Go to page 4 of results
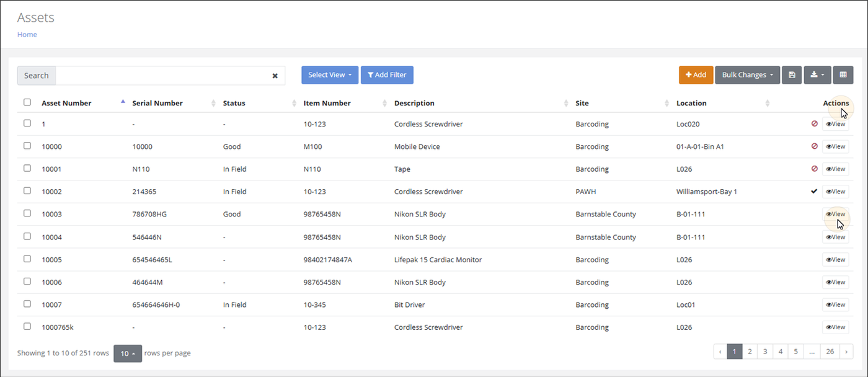The width and height of the screenshot is (868, 377). coord(781,352)
